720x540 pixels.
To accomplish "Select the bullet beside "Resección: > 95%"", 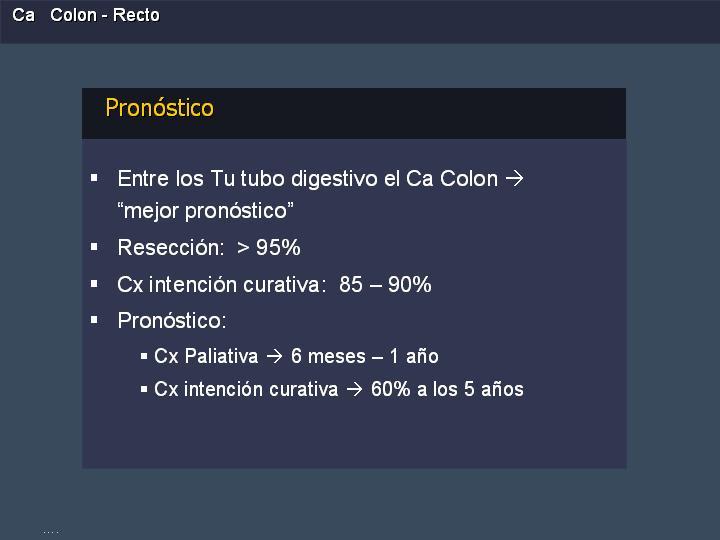I will tap(94, 247).
